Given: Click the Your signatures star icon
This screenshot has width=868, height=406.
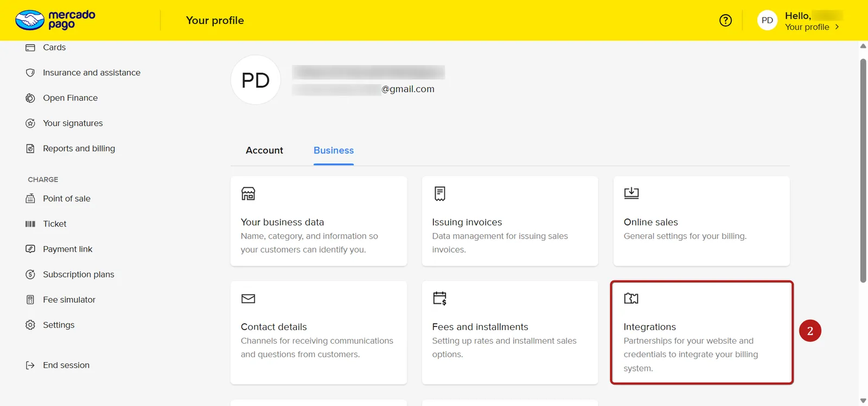Looking at the screenshot, I should (x=30, y=123).
